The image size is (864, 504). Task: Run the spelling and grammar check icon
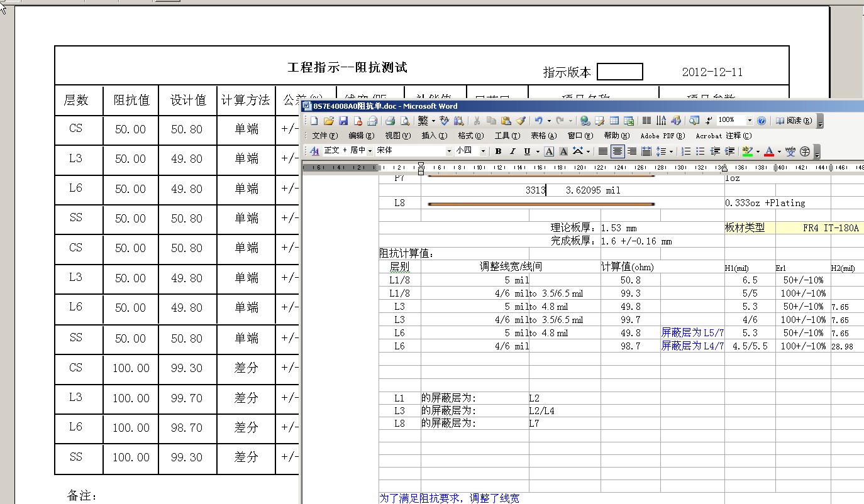point(444,121)
